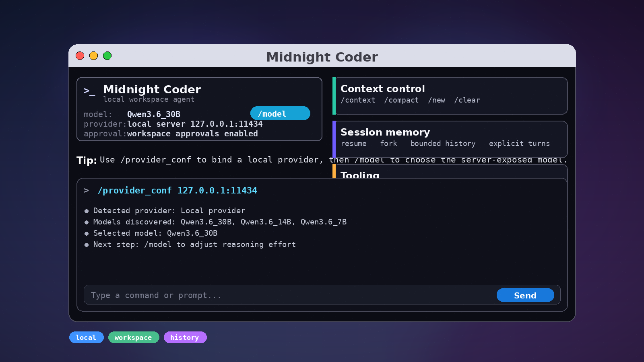Click the model value Qwen3.6_30B in header card
Viewport: 644px width, 362px height.
[x=154, y=114]
